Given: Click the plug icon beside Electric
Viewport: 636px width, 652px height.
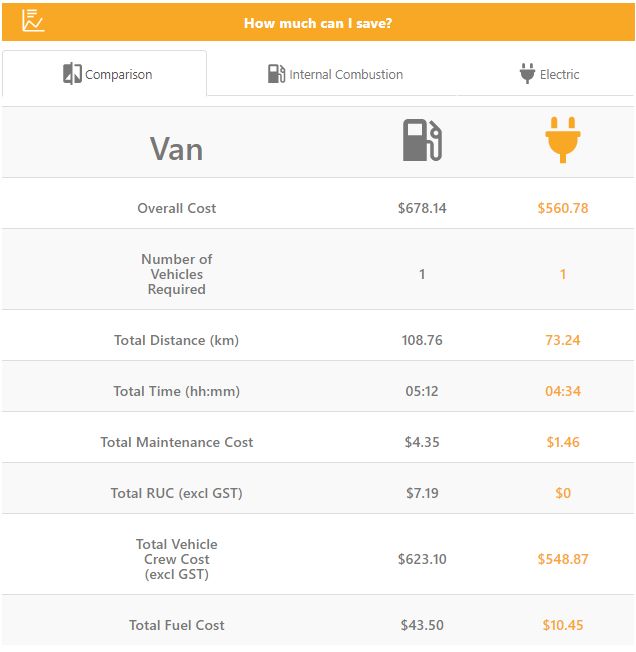Looking at the screenshot, I should point(527,73).
